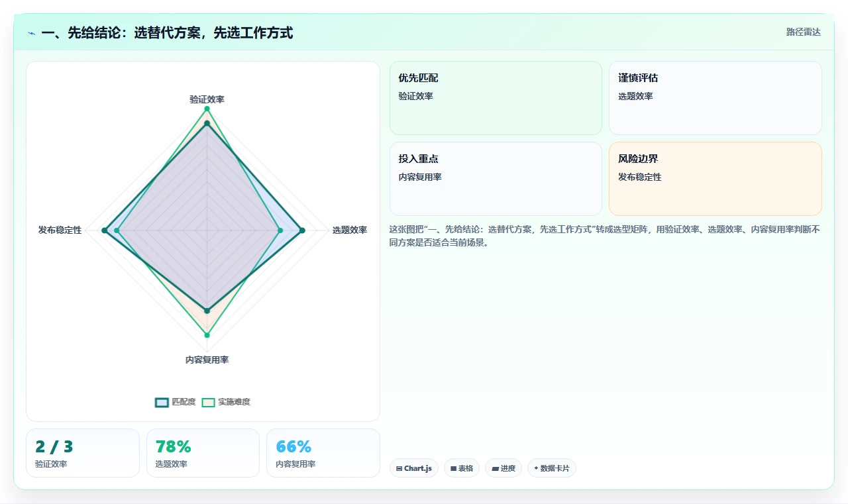Click the light green 验证效率 point atop radar
The image size is (848, 504).
coord(207,109)
